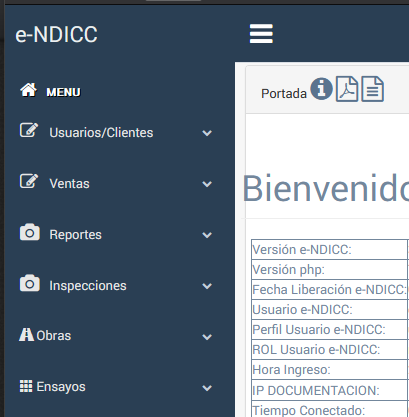Click the e-NDICC brand link

point(56,34)
